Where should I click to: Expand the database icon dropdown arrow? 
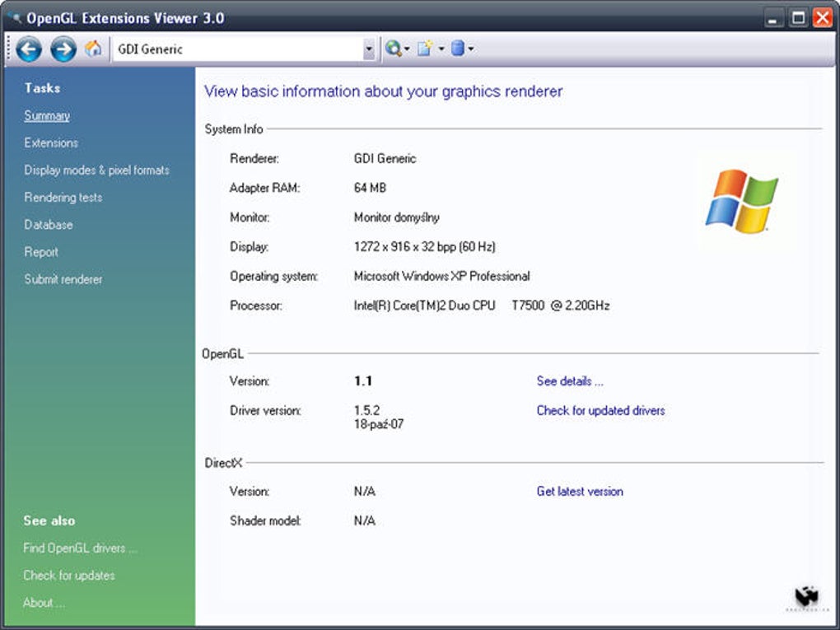471,49
